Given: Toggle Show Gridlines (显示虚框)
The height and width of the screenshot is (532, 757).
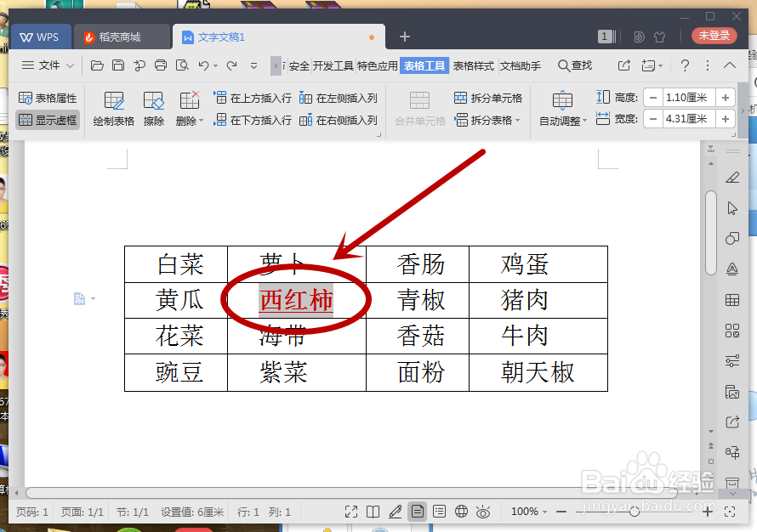Looking at the screenshot, I should click(47, 118).
